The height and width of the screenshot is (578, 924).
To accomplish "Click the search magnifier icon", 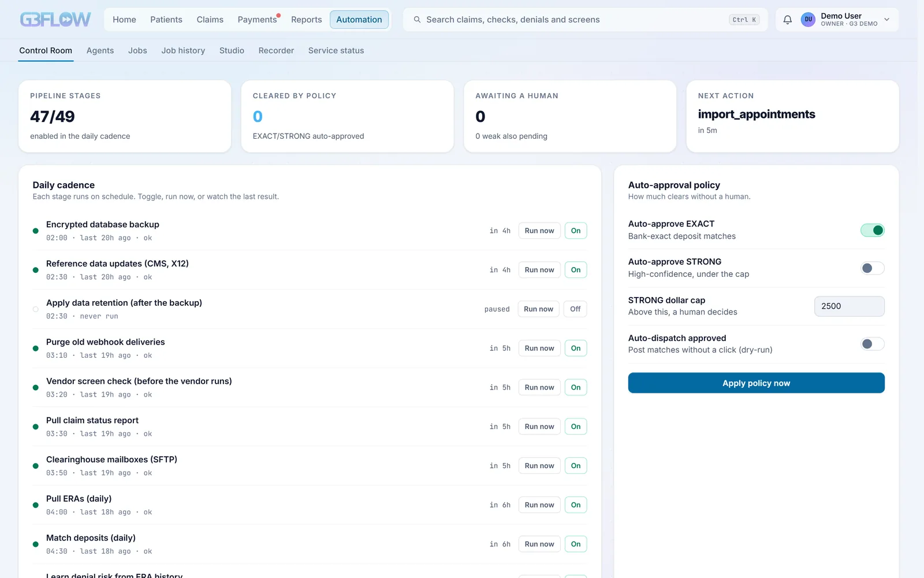I will [417, 20].
